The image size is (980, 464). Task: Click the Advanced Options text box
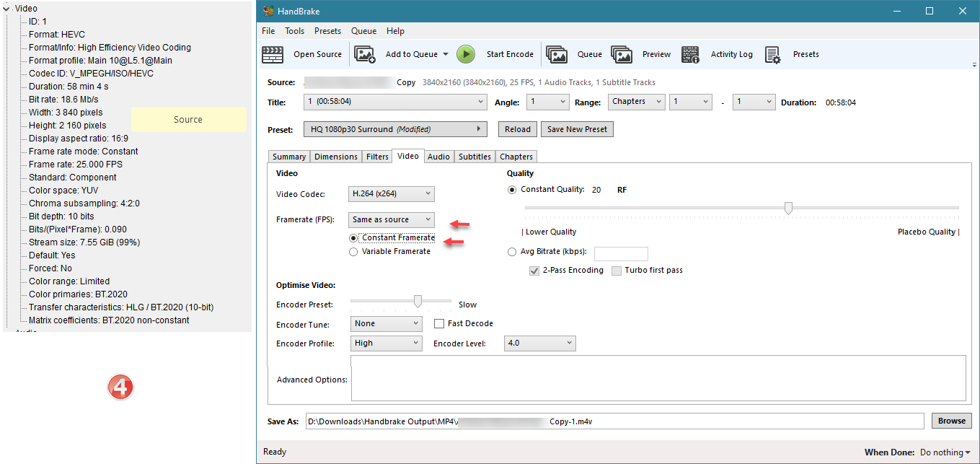(x=658, y=378)
